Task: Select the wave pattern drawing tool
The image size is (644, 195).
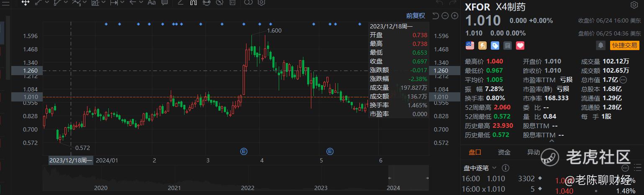Action: (76, 3)
